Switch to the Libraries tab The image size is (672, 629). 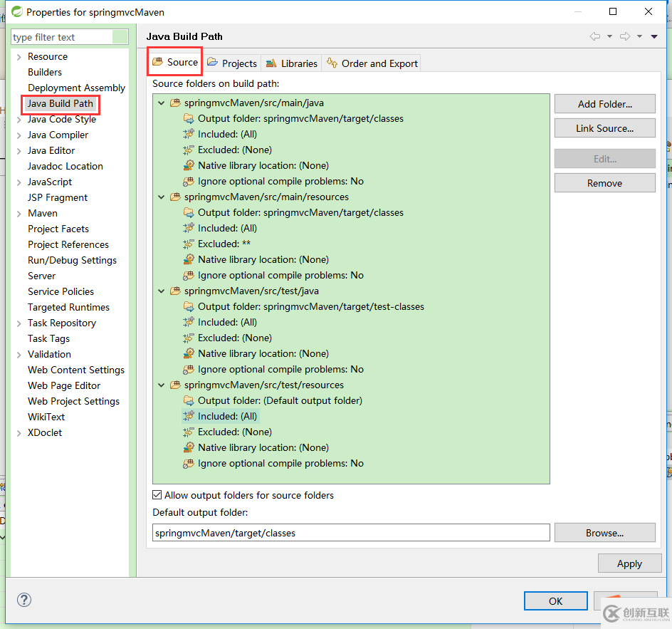coord(291,63)
